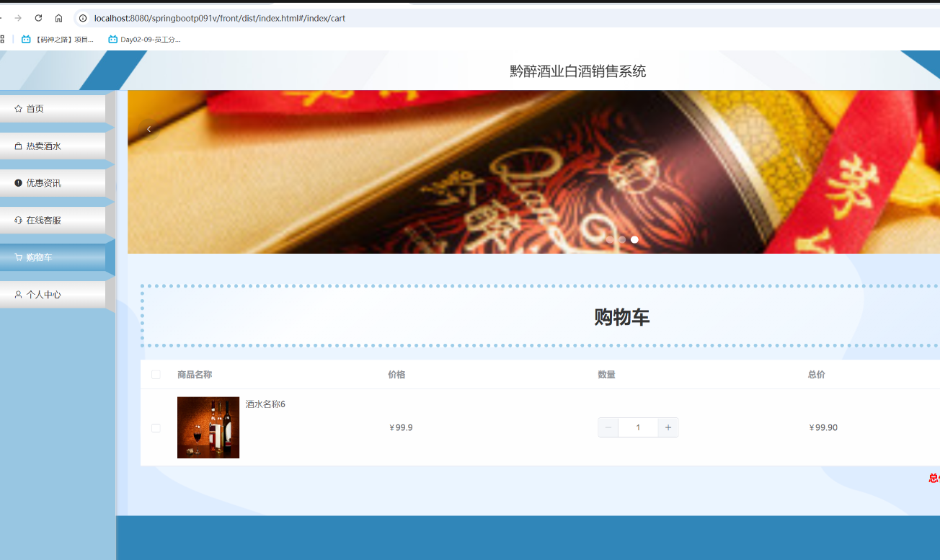Click the browser home icon

[x=58, y=18]
